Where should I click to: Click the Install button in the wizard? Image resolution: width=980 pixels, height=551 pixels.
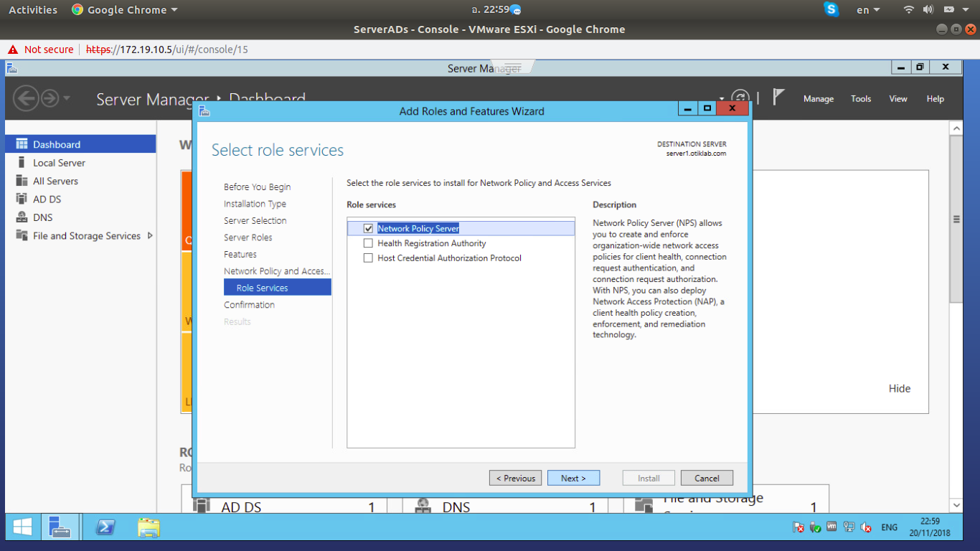pos(649,478)
